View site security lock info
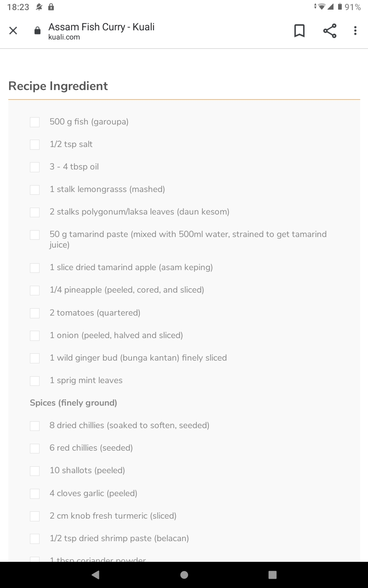The image size is (368, 588). (x=38, y=31)
